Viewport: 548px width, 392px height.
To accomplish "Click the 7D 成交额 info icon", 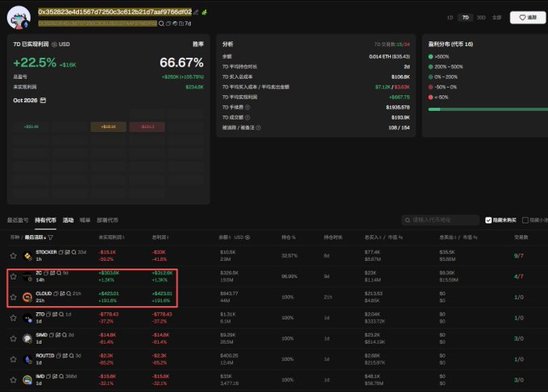I will tap(247, 118).
